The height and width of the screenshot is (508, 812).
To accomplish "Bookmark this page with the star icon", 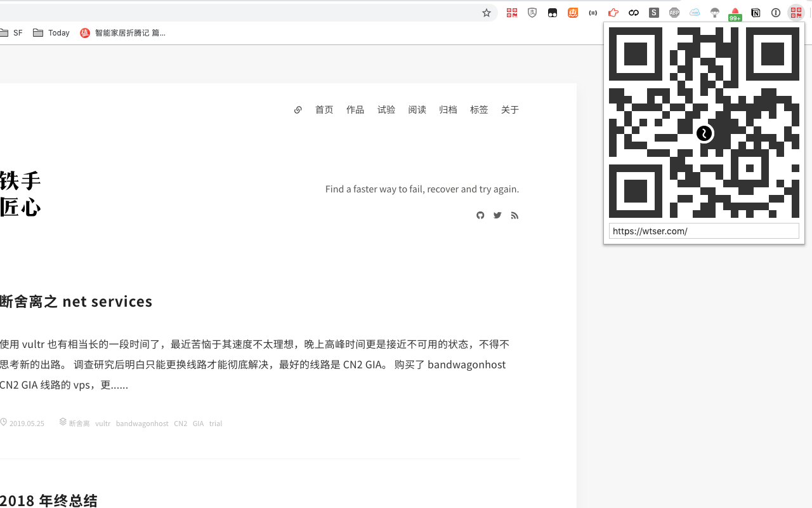I will pyautogui.click(x=487, y=13).
